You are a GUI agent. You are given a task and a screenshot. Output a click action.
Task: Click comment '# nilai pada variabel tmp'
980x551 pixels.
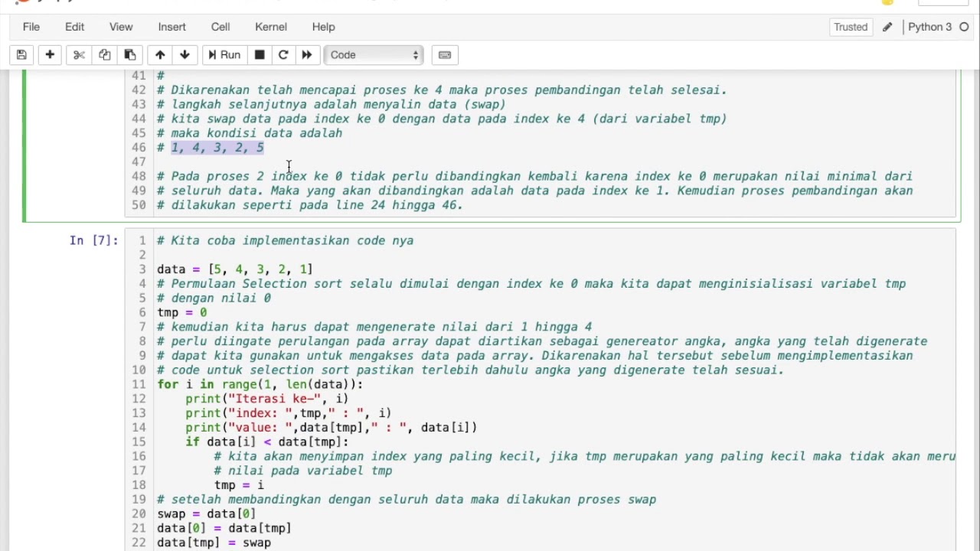point(303,471)
